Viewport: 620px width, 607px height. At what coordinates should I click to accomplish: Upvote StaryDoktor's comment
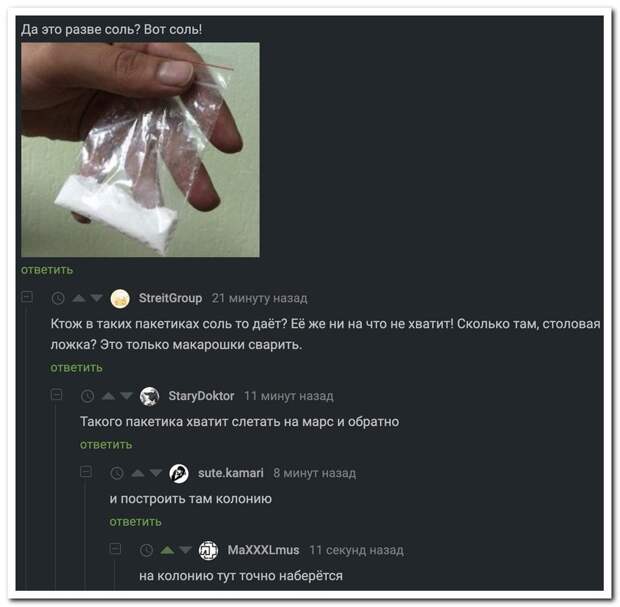pos(108,396)
